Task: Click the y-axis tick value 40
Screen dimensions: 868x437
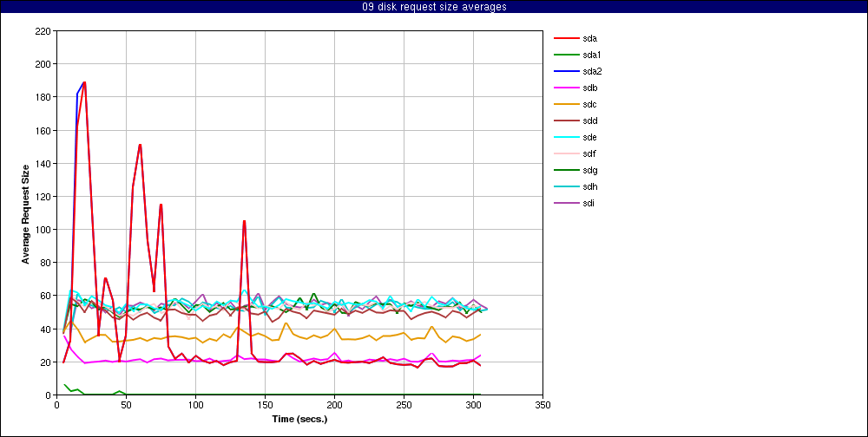Action: coord(46,329)
